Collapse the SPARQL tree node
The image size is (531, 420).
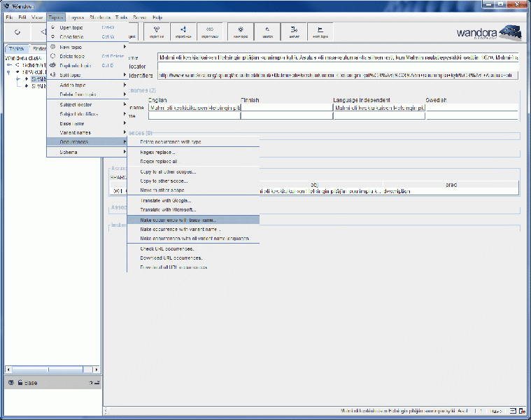click(8, 72)
